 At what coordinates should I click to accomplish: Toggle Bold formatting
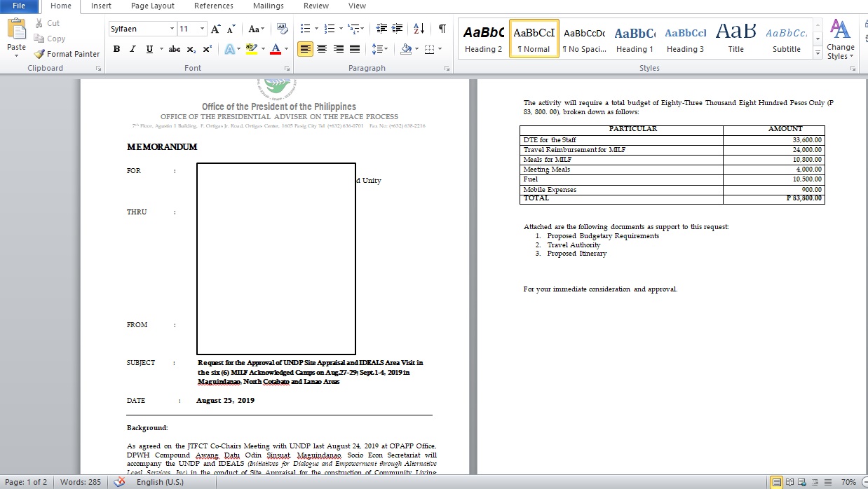[x=116, y=49]
